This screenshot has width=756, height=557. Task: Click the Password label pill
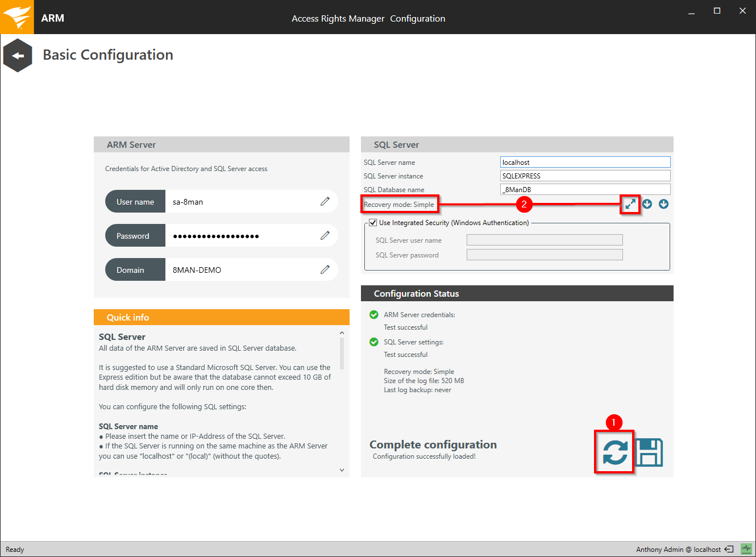pos(135,236)
